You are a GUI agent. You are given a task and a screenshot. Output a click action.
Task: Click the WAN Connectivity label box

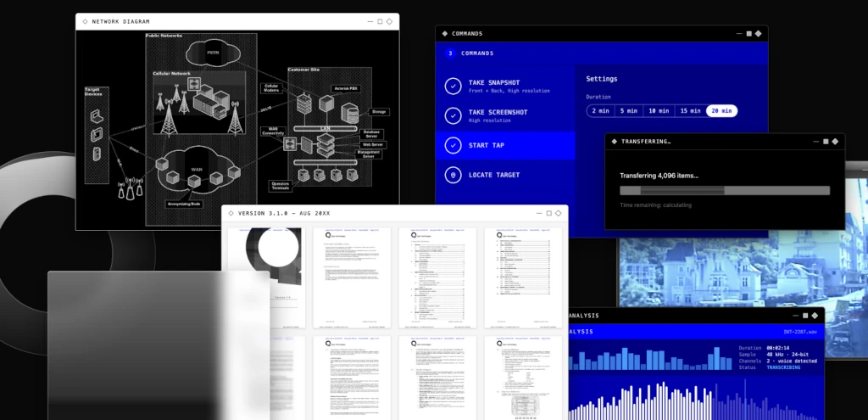(x=273, y=132)
